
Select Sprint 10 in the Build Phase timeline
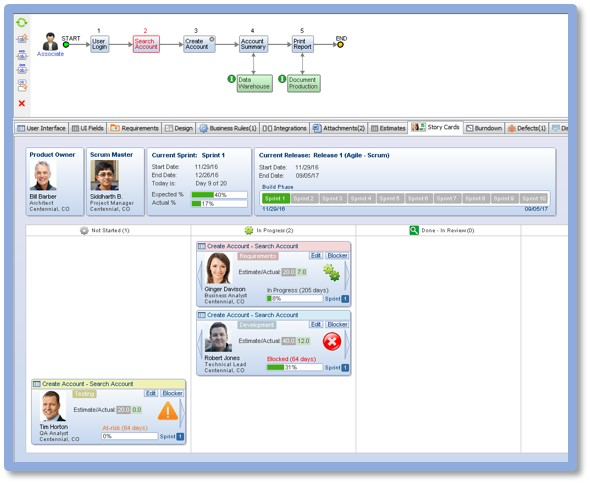coord(533,198)
